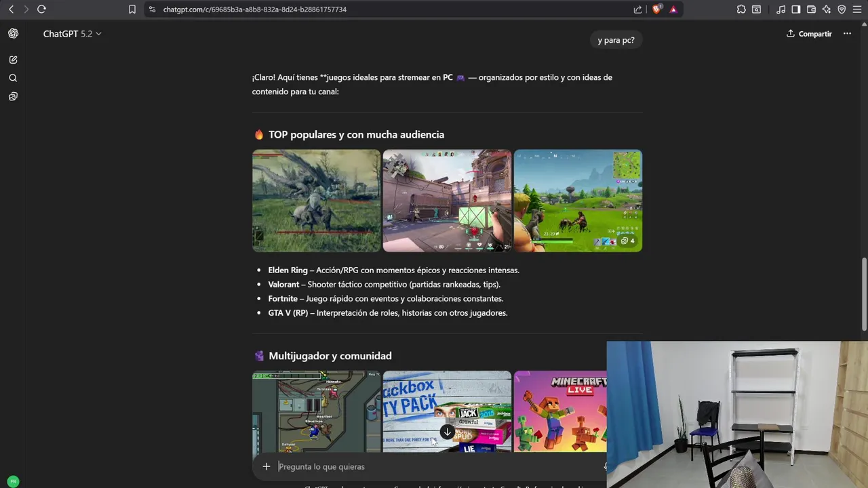Open Brave VPN shield icon
Viewport: 868px width, 488px height.
coord(842,9)
